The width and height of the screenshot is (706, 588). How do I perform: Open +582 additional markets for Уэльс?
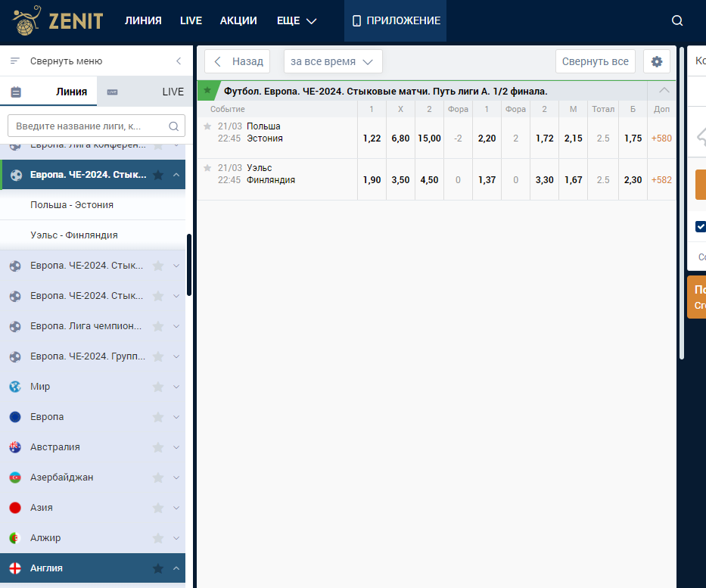pyautogui.click(x=661, y=180)
